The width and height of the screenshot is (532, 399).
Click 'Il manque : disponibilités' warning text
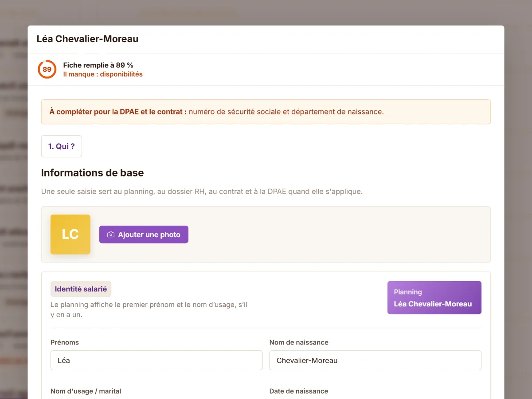[x=103, y=74]
